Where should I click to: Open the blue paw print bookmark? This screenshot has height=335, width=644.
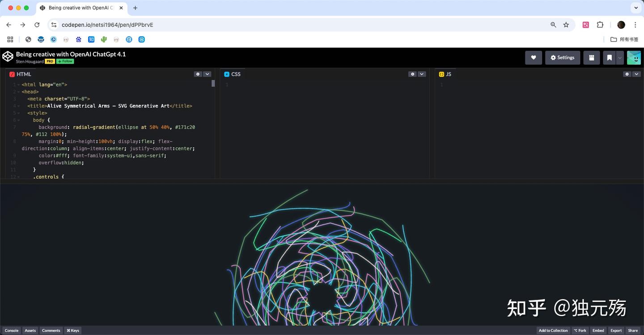(79, 39)
